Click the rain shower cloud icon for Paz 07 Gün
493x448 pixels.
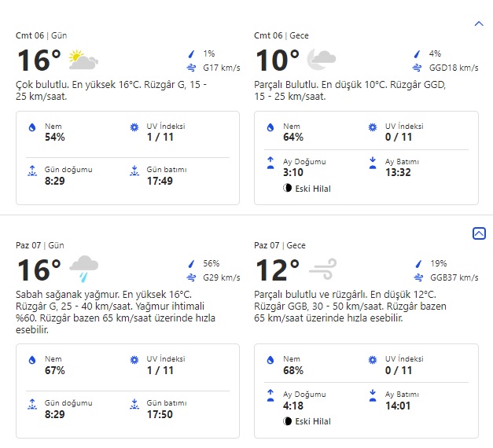tap(83, 269)
